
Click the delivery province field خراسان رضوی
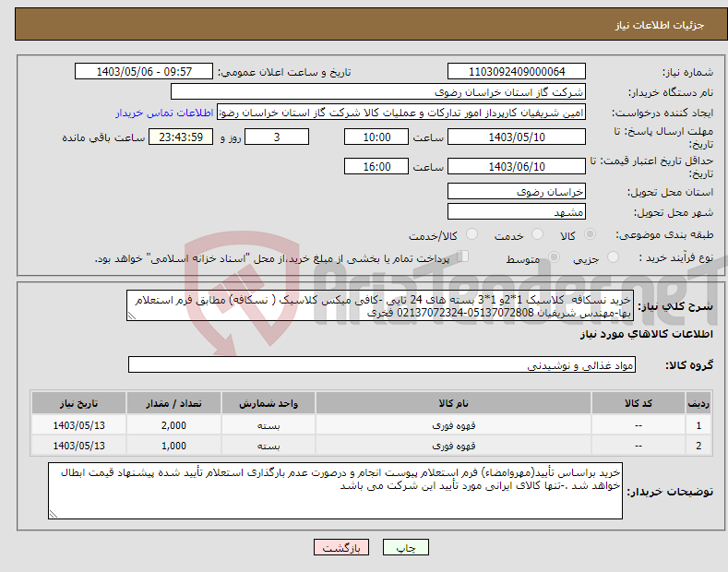click(517, 191)
